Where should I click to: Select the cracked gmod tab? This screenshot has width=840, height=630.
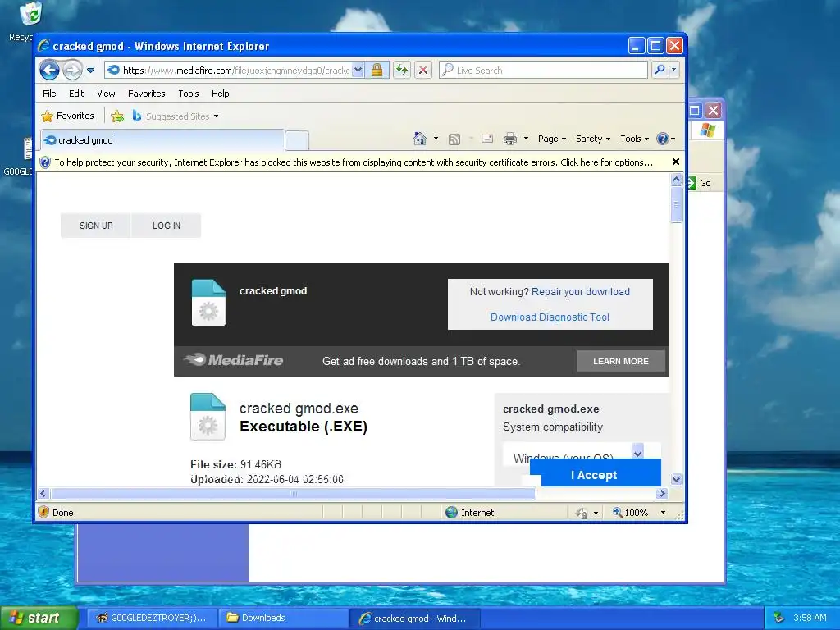tap(162, 140)
